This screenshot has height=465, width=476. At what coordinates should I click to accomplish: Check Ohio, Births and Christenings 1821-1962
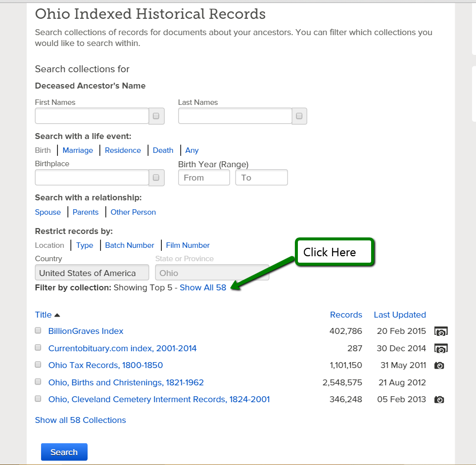click(38, 381)
